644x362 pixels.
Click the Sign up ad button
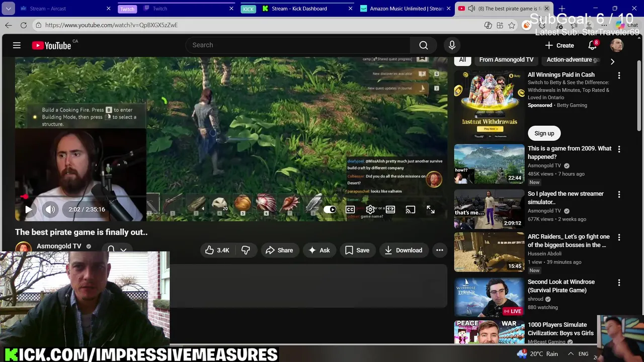pos(544,133)
